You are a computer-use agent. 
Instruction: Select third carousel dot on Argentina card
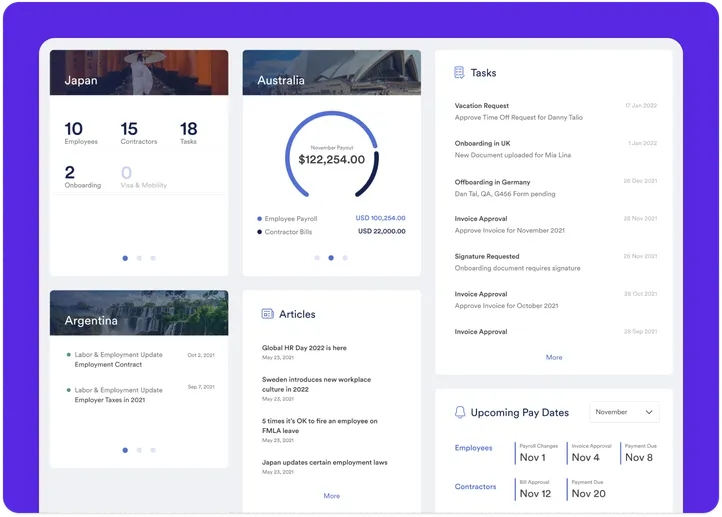(153, 450)
